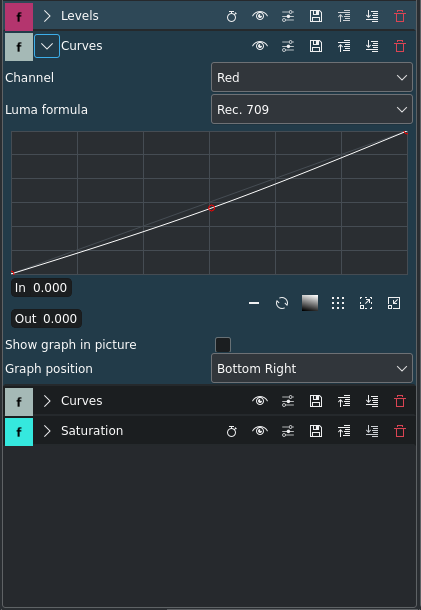Click the Graph position label
This screenshot has width=421, height=610.
point(49,368)
